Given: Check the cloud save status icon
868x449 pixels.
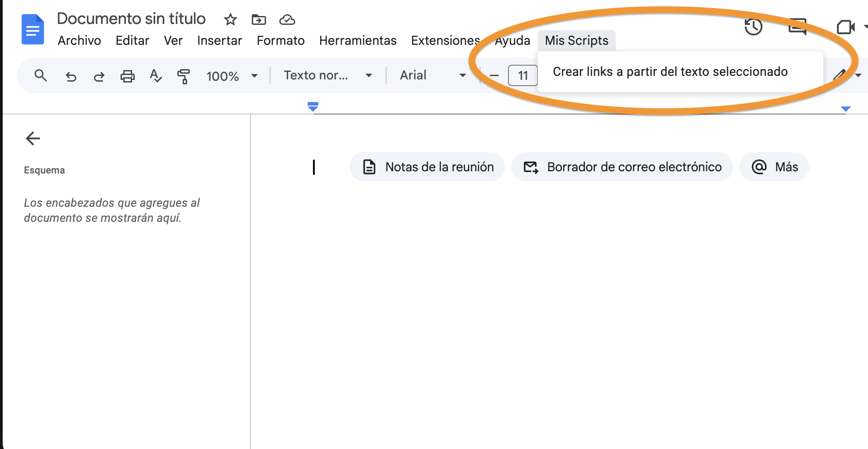Looking at the screenshot, I should coord(287,20).
